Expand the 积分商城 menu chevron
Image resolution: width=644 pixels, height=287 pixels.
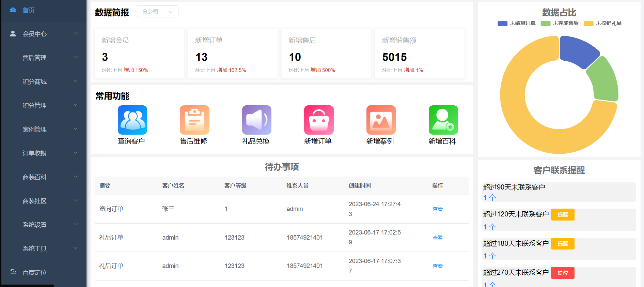pyautogui.click(x=76, y=81)
